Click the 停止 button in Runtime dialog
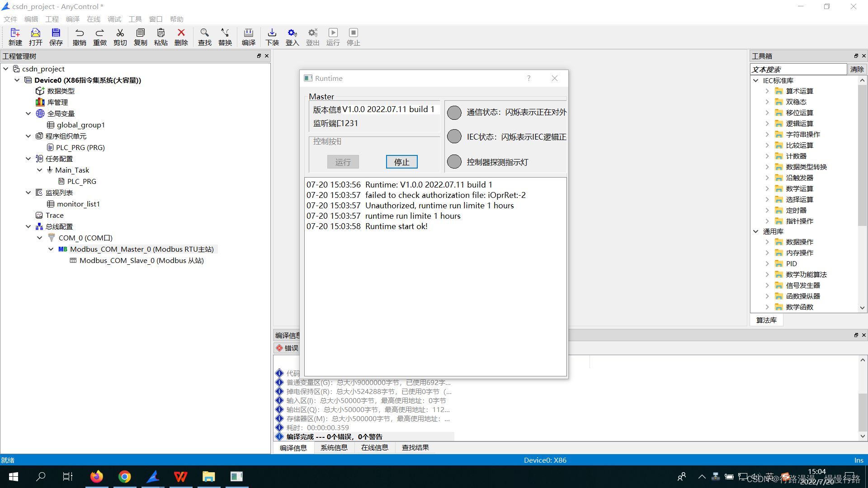 coord(401,162)
